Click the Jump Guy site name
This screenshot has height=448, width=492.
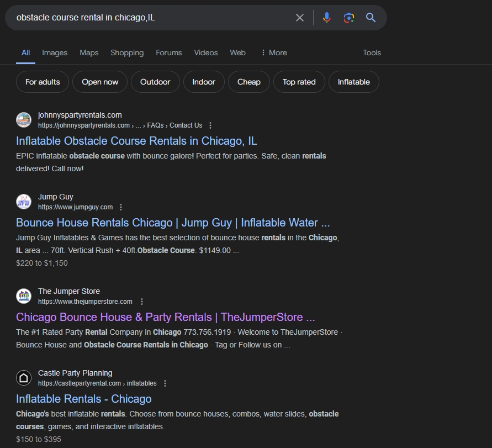click(x=56, y=197)
